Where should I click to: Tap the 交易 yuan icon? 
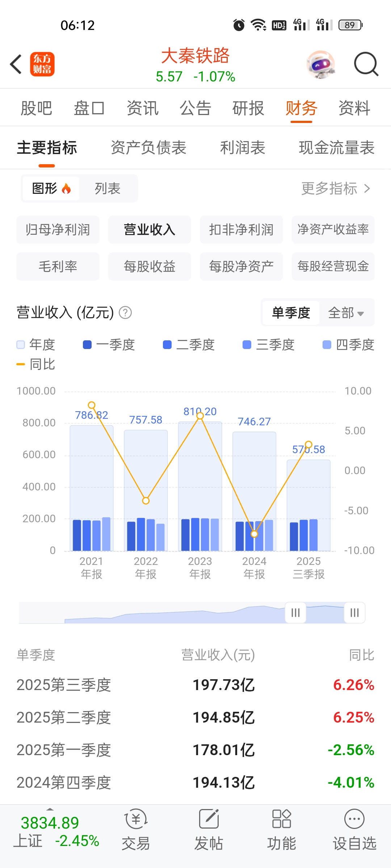(x=136, y=819)
